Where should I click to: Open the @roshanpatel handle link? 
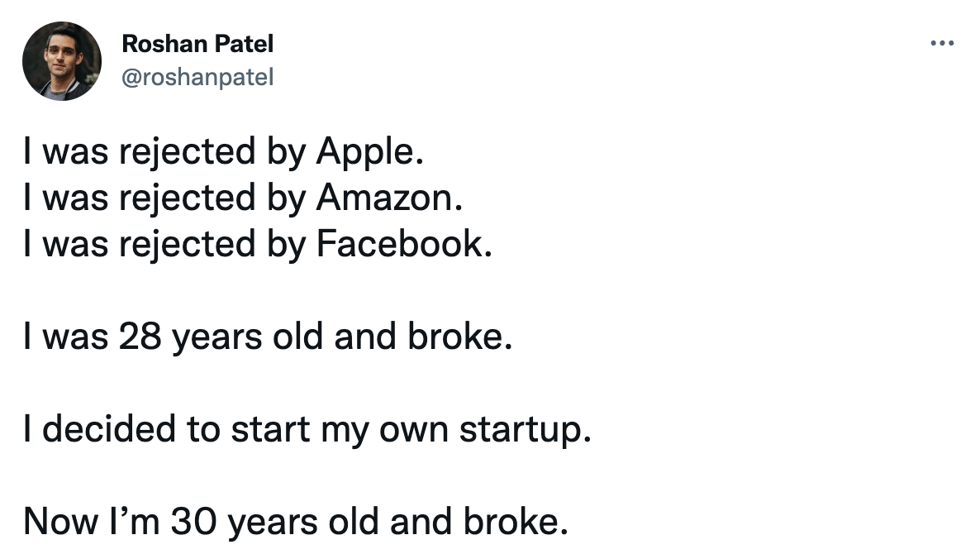coord(197,78)
